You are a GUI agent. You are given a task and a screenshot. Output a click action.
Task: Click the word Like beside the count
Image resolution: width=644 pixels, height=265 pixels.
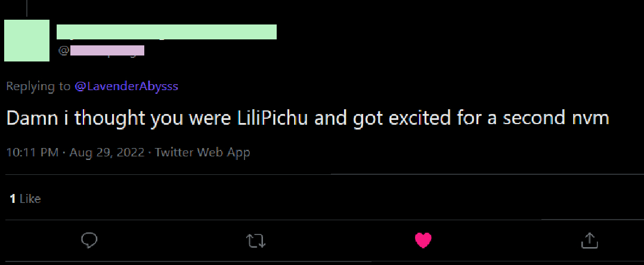30,199
